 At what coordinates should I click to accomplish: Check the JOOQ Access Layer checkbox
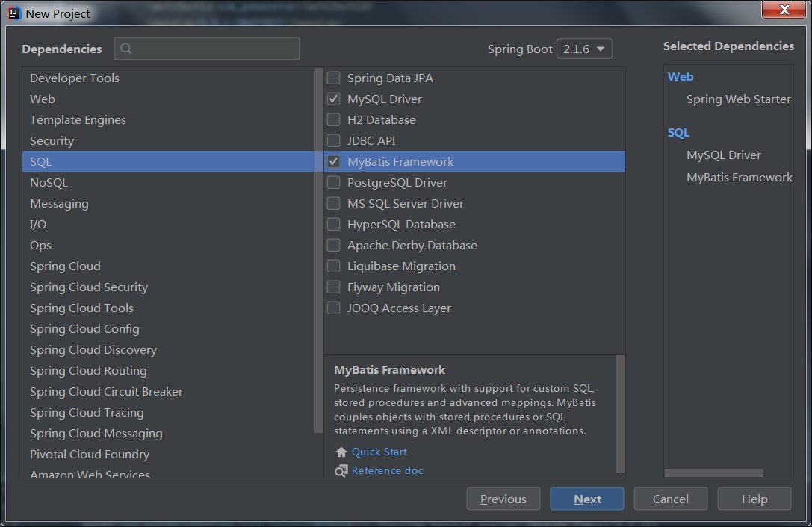[x=333, y=308]
